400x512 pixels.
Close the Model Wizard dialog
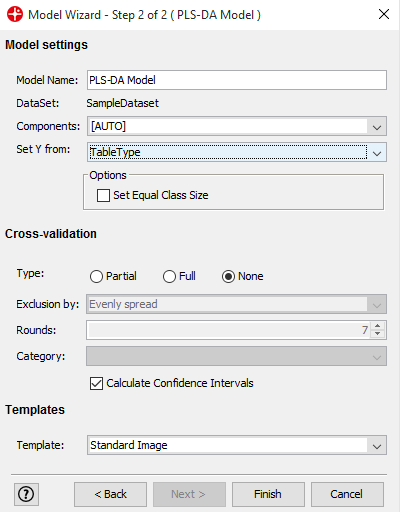pyautogui.click(x=384, y=14)
